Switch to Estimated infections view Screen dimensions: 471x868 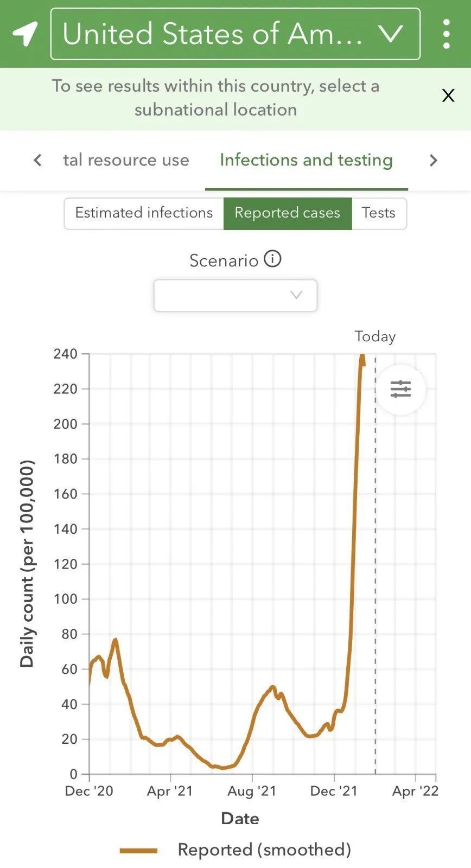(x=144, y=213)
